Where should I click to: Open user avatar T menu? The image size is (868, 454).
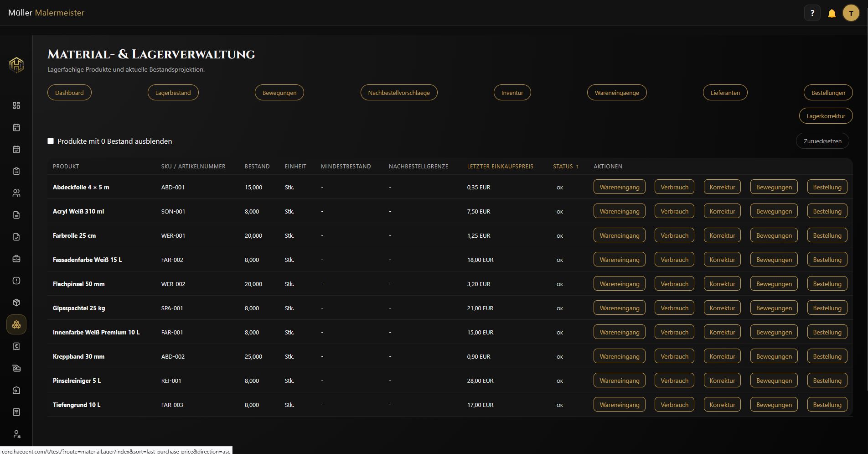pos(851,13)
